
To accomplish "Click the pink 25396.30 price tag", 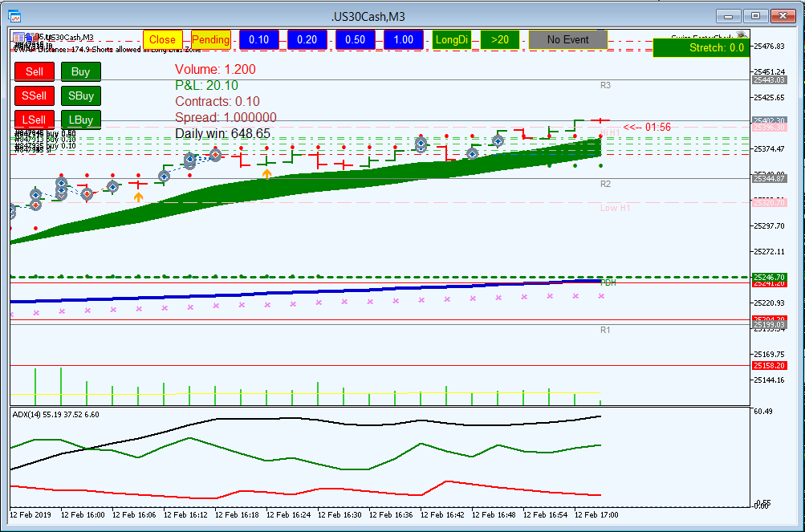I will [769, 128].
